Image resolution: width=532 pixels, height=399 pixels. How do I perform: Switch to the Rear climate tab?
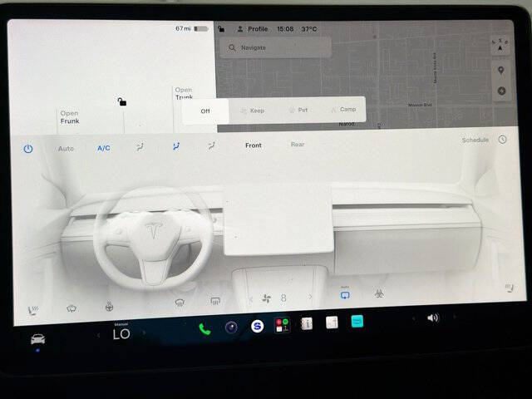[x=298, y=145]
